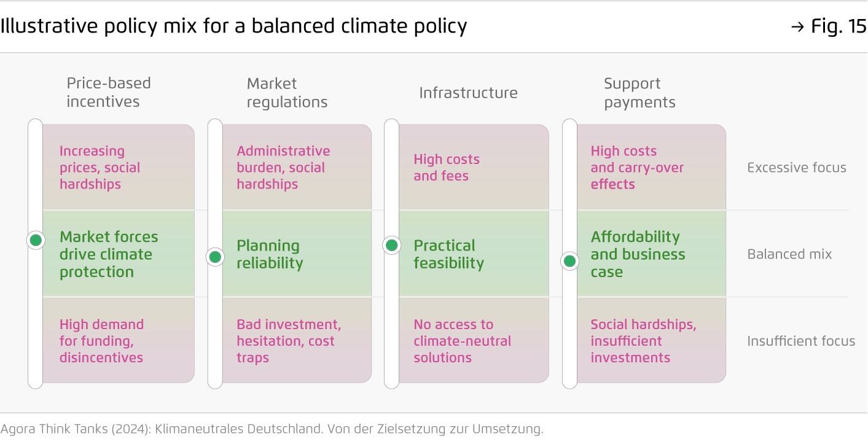Click the arrow icon before Fig. 15

(x=797, y=27)
